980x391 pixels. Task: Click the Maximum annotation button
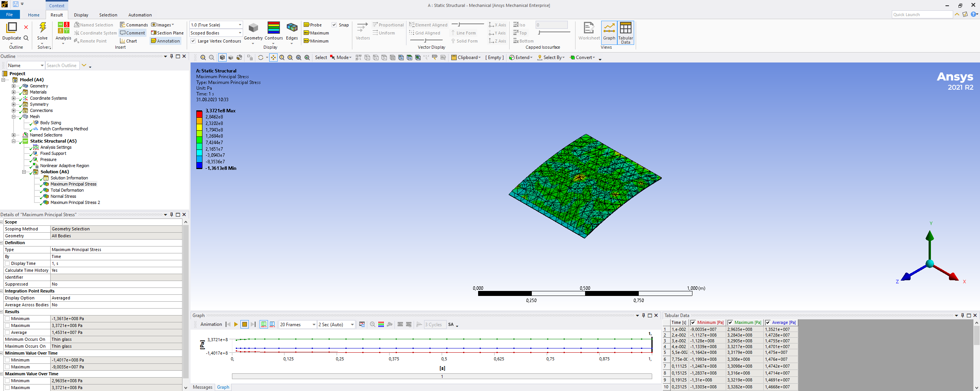tap(316, 33)
